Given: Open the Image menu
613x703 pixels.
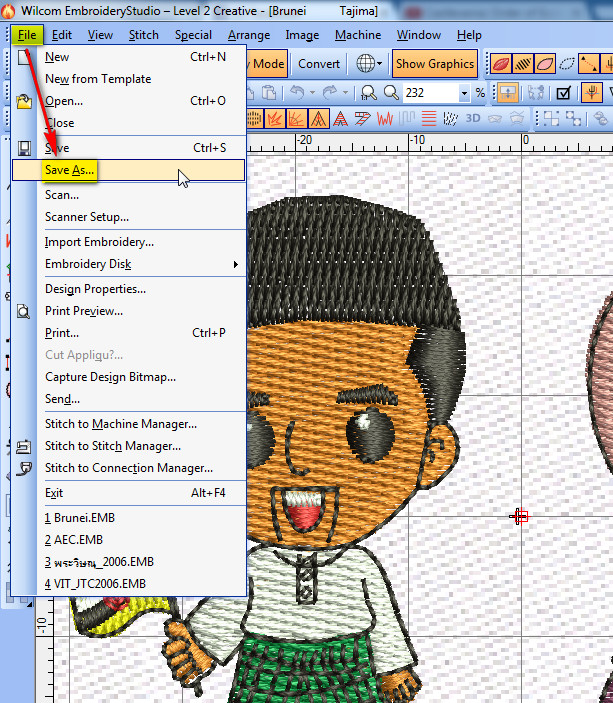Looking at the screenshot, I should [x=302, y=35].
